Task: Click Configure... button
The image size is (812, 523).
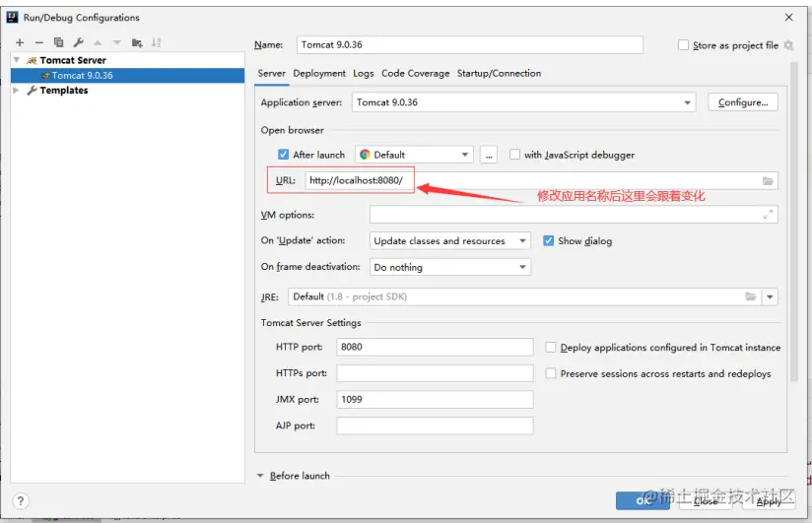Action: point(743,102)
